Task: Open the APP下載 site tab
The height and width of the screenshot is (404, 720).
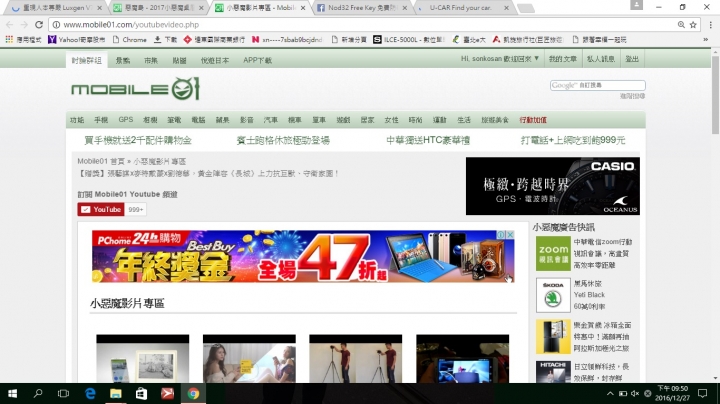Action: pyautogui.click(x=257, y=60)
